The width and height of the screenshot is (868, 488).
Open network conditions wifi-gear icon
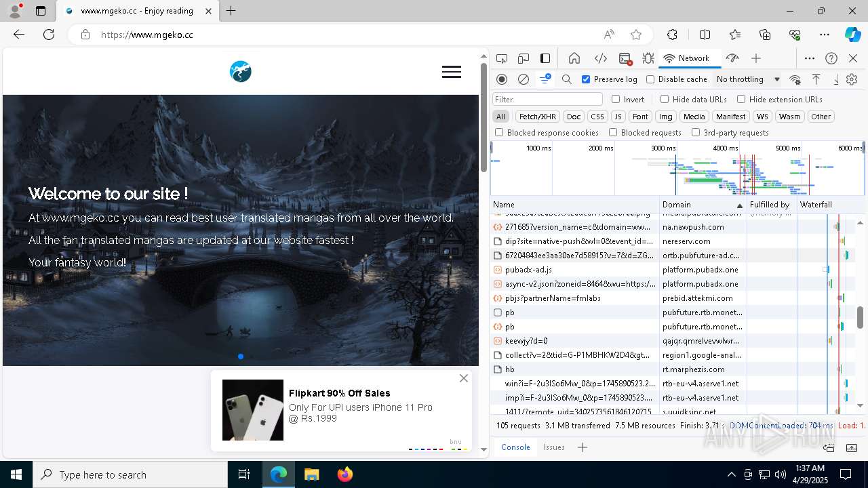(795, 79)
